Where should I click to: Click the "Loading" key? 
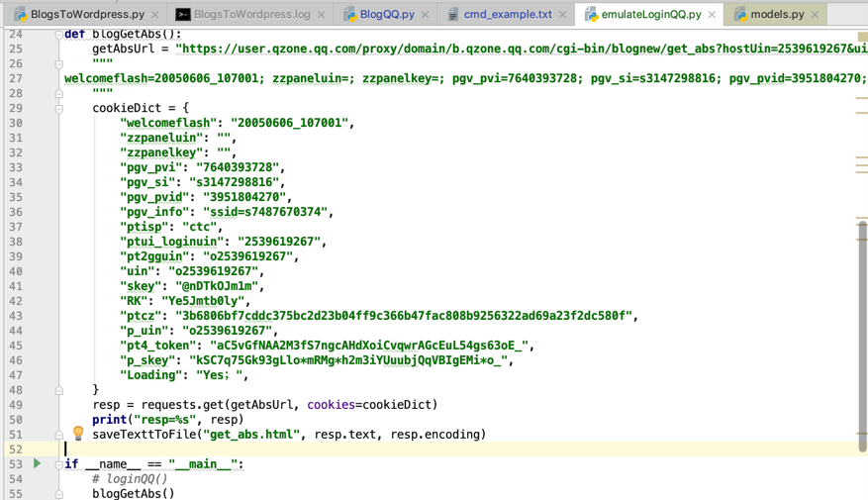pyautogui.click(x=151, y=375)
